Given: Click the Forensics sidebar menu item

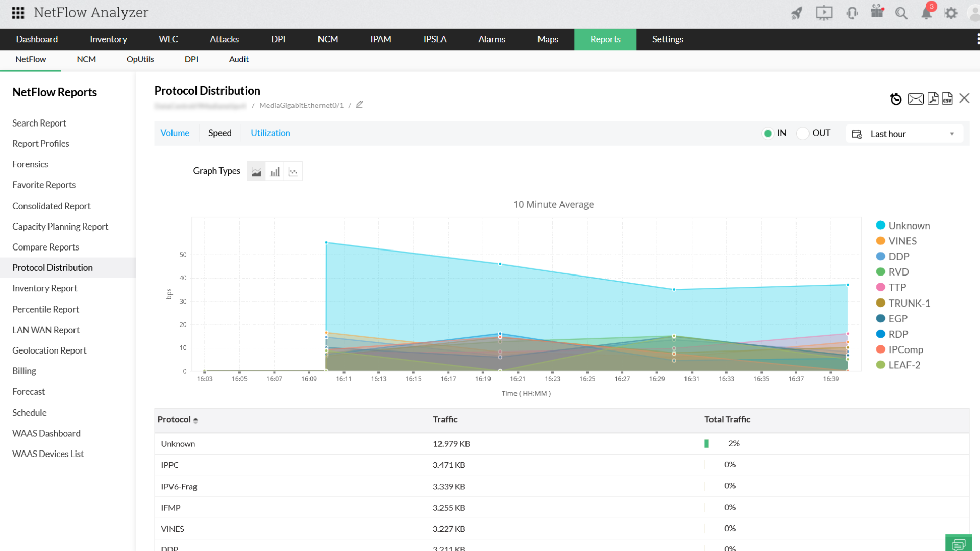Looking at the screenshot, I should tap(30, 163).
